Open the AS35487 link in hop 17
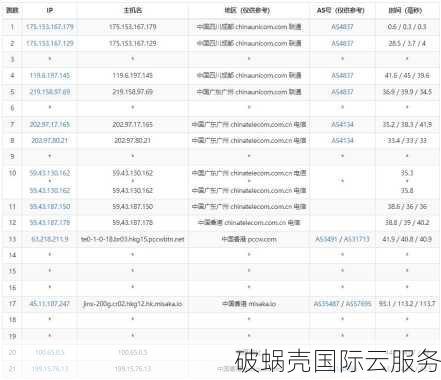This screenshot has height=380, width=441. coord(326,304)
